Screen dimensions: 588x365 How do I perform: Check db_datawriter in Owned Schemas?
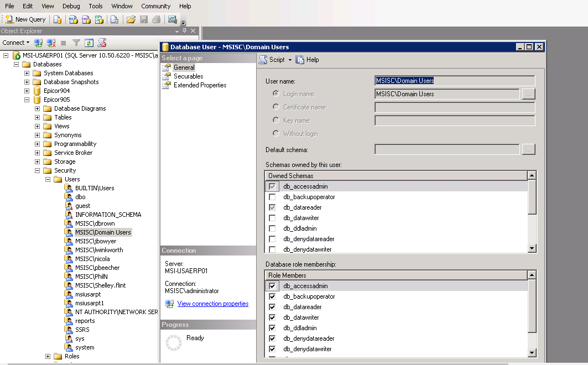pos(272,218)
